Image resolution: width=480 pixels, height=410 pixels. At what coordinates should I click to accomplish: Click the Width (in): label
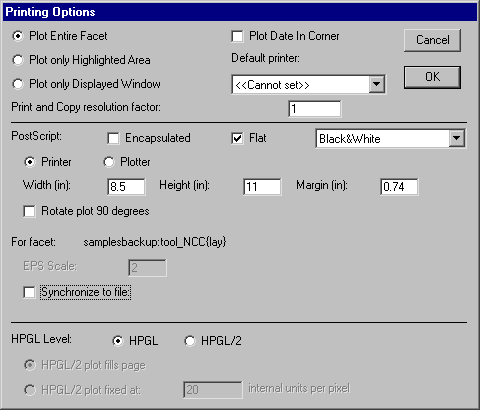pos(47,185)
